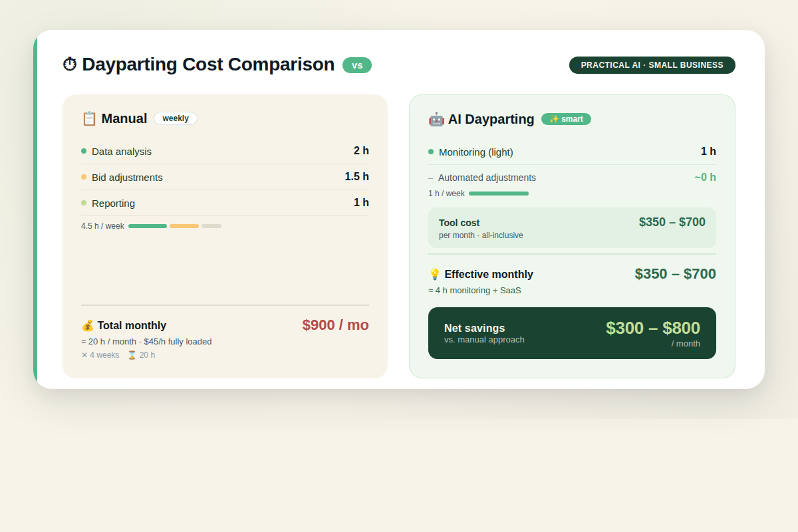Click the stopwatch icon beside the title
This screenshot has width=798, height=532.
[70, 65]
